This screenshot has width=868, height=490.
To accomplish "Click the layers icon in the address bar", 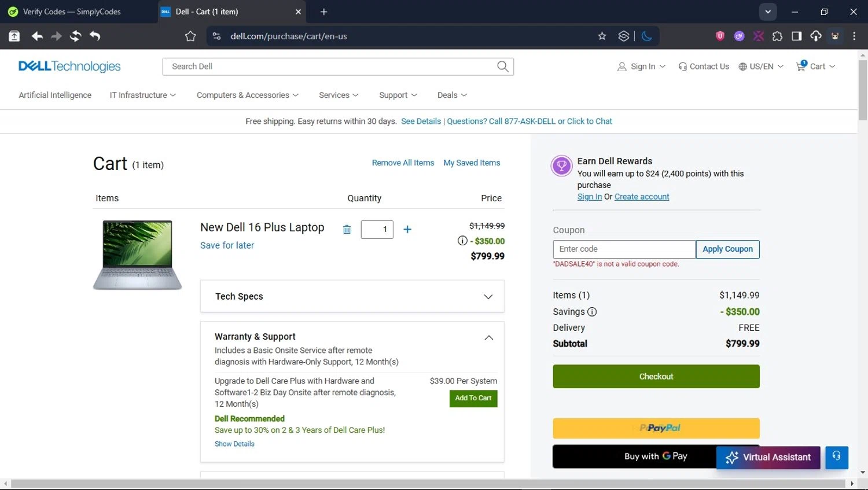I will point(623,36).
